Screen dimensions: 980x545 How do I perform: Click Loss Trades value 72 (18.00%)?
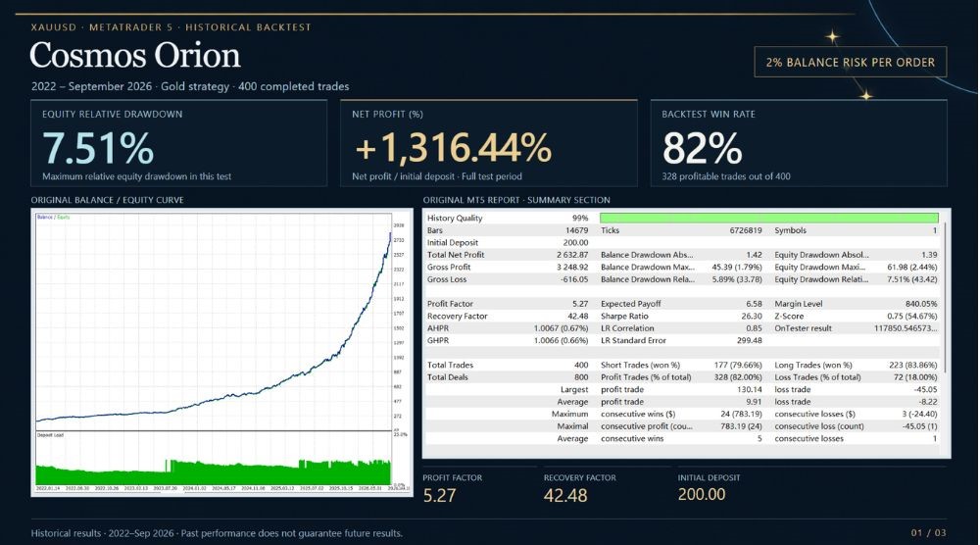[915, 377]
